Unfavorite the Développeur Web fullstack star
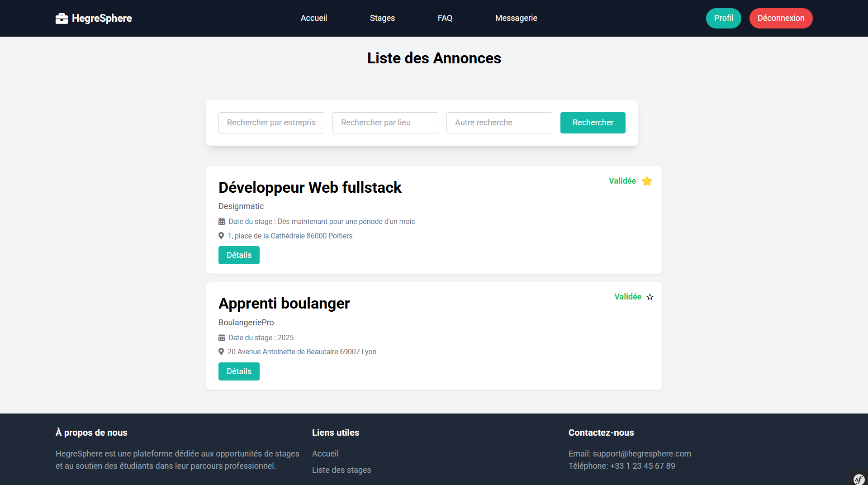 click(647, 181)
